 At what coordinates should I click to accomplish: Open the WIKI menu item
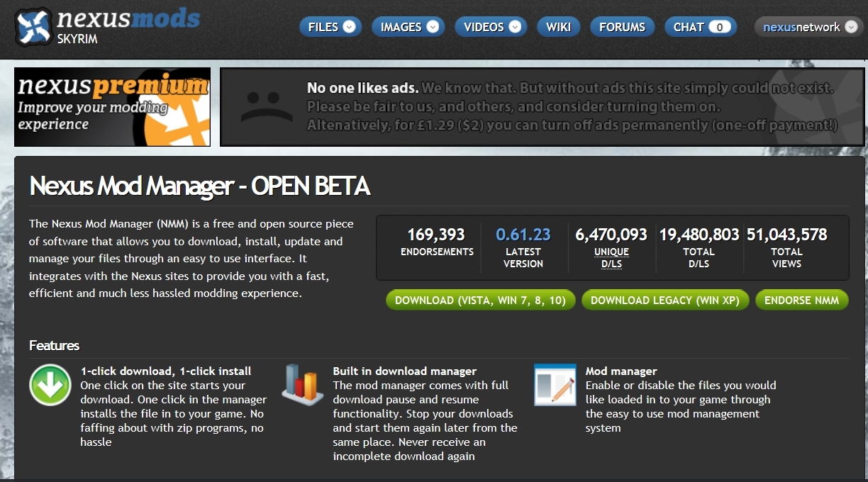coord(559,27)
